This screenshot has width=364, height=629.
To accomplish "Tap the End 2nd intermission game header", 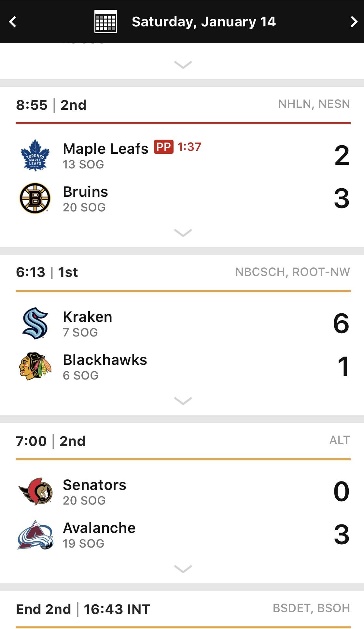I will [x=83, y=609].
